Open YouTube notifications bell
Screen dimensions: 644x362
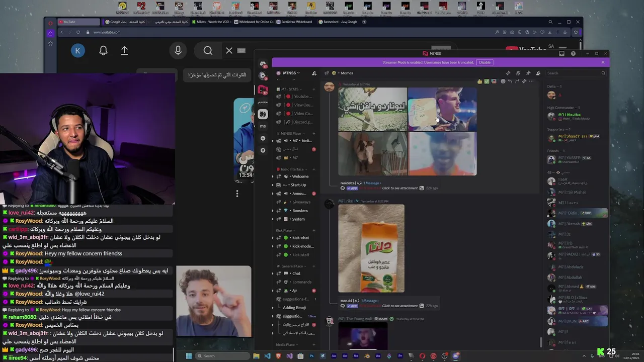pos(103,50)
